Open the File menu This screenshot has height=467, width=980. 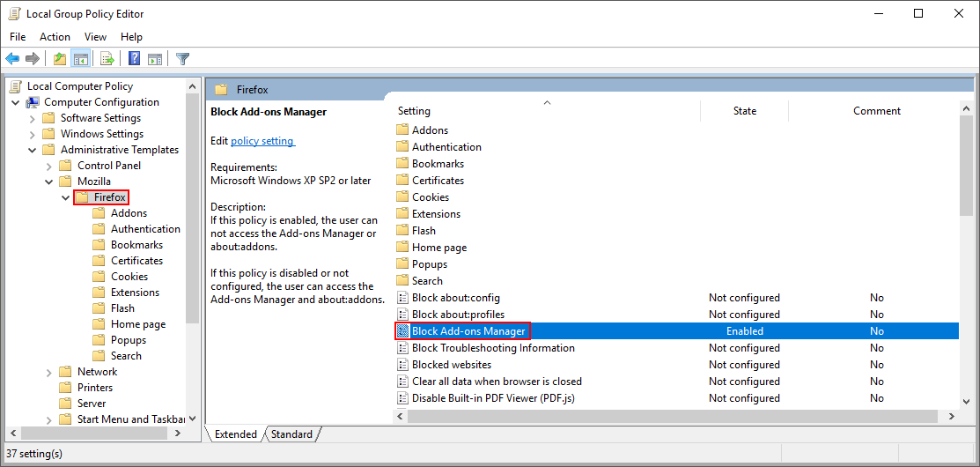click(18, 37)
